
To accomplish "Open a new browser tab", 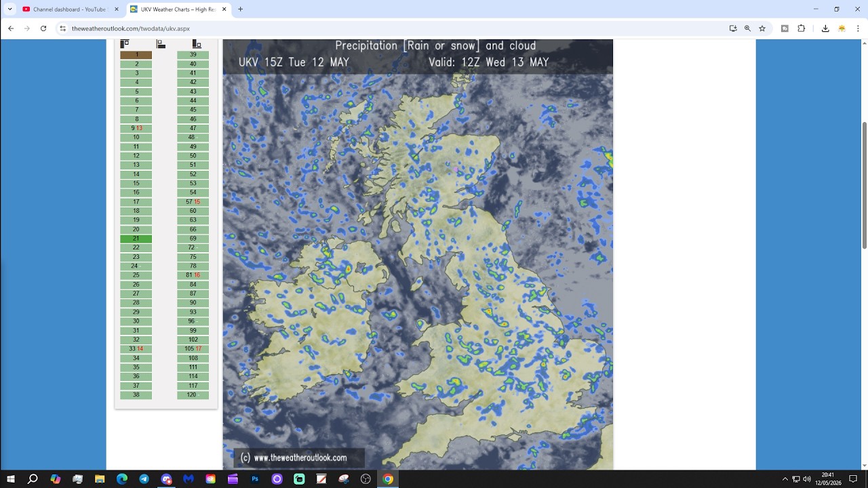I will (x=240, y=9).
